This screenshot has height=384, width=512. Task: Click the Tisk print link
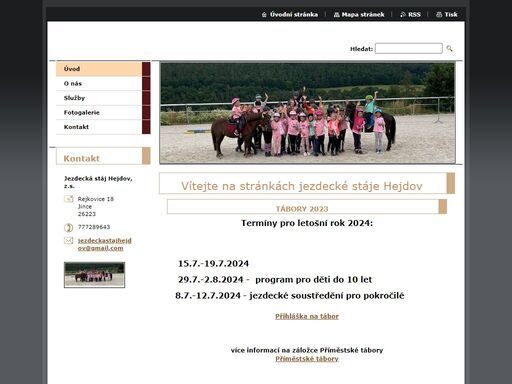tap(451, 14)
